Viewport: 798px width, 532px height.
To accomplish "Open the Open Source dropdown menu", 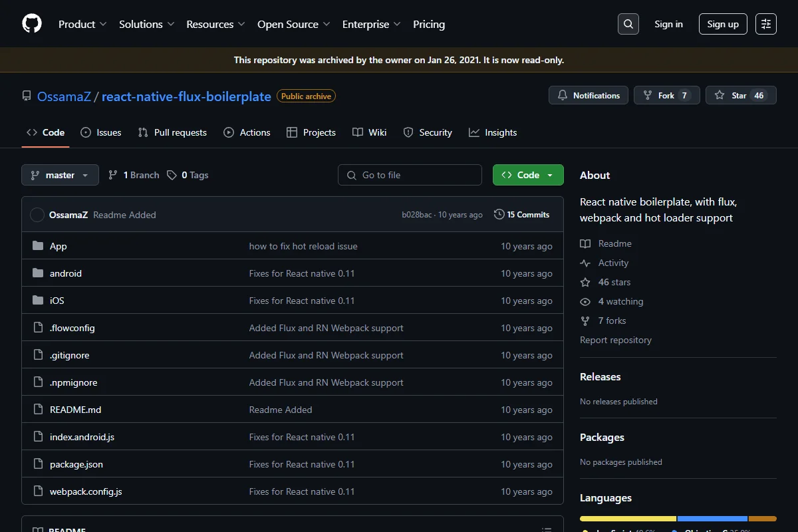I will tap(294, 24).
